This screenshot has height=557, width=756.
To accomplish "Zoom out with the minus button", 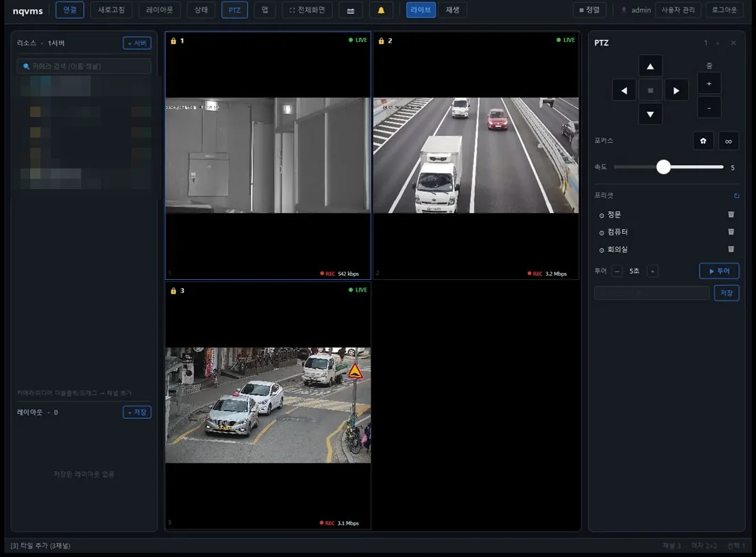I will coord(709,107).
